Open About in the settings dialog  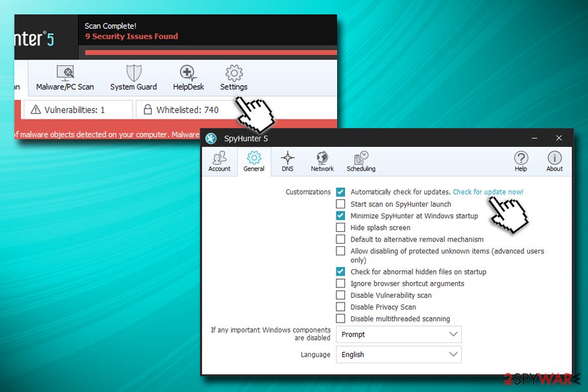point(554,161)
